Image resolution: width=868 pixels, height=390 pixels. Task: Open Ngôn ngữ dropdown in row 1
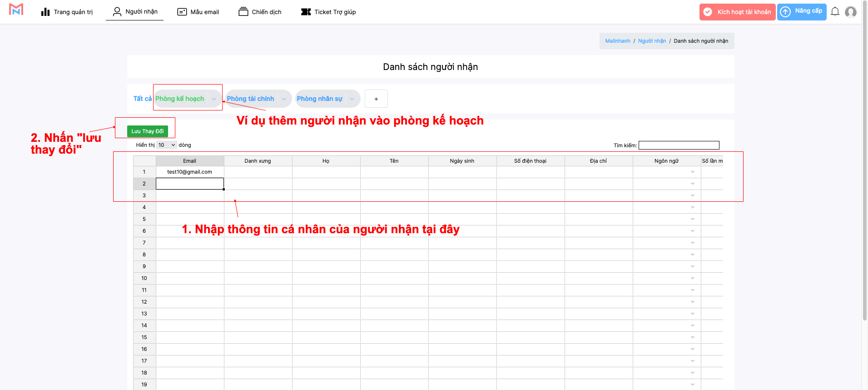[692, 172]
